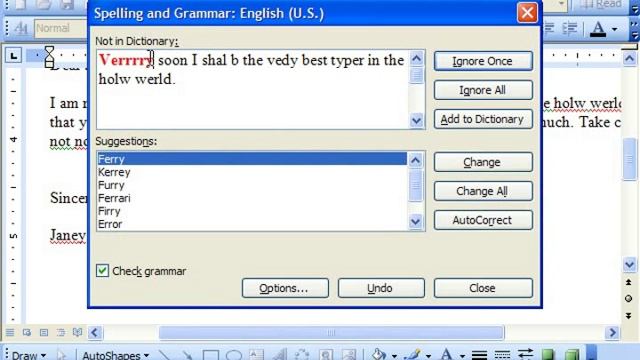
Task: Click Select Browse Object circle
Action: (x=629, y=299)
